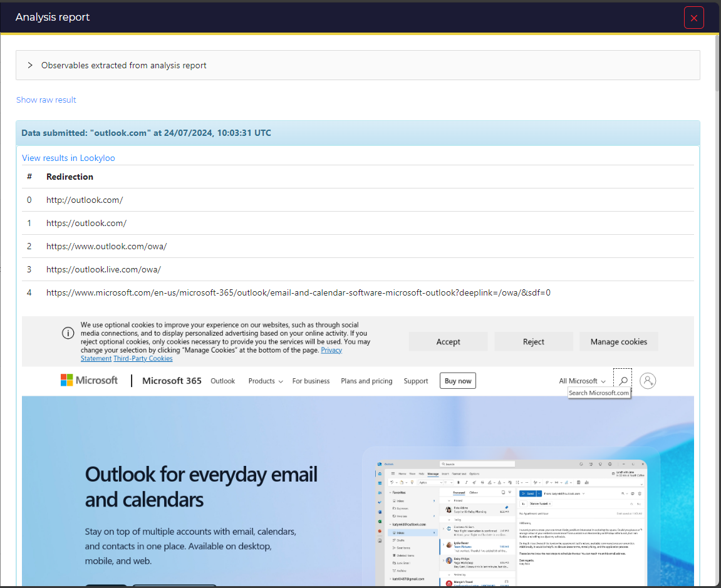Viewport: 721px width, 588px height.
Task: Open the Third-Party Cookies link
Action: coord(143,359)
